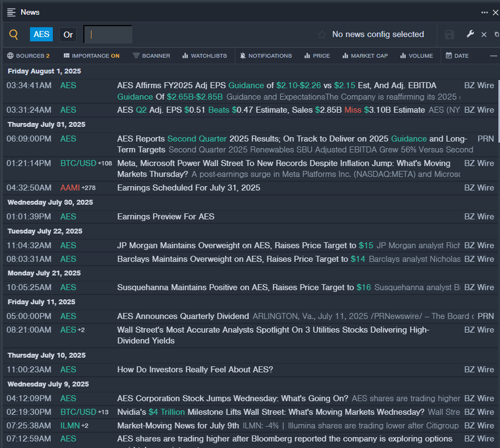Click the ILMN ticker symbol
The width and height of the screenshot is (500, 448).
tap(70, 426)
